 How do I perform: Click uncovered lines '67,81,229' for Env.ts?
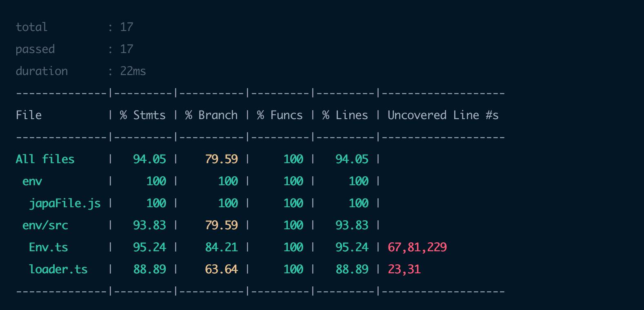[417, 247]
